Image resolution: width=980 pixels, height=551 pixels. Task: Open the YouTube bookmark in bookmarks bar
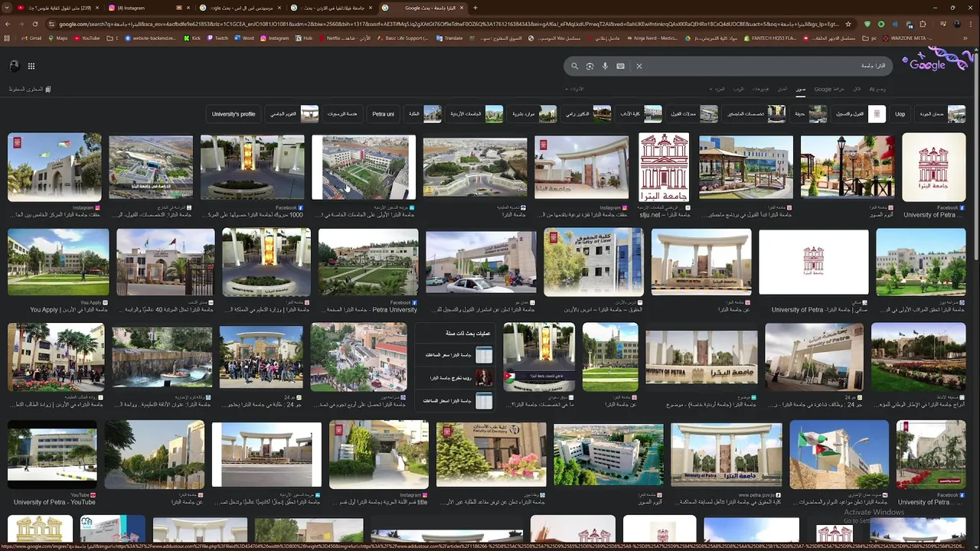pos(87,38)
